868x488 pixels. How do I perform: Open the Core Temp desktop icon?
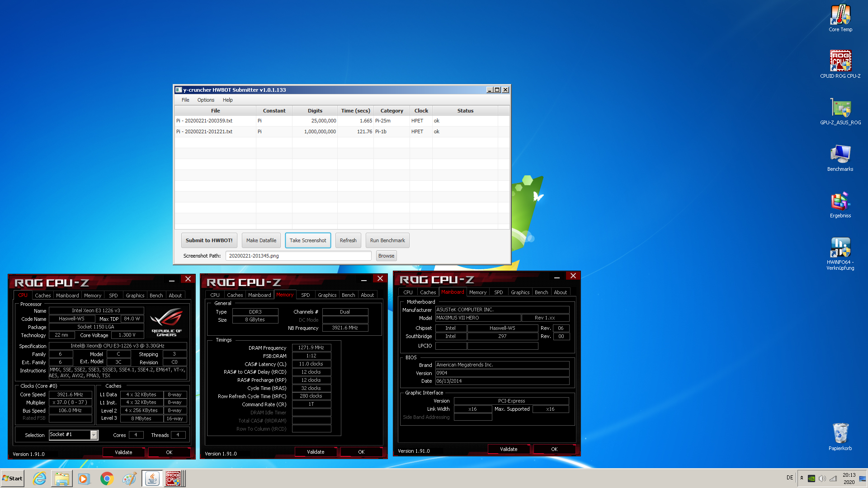[x=840, y=18]
